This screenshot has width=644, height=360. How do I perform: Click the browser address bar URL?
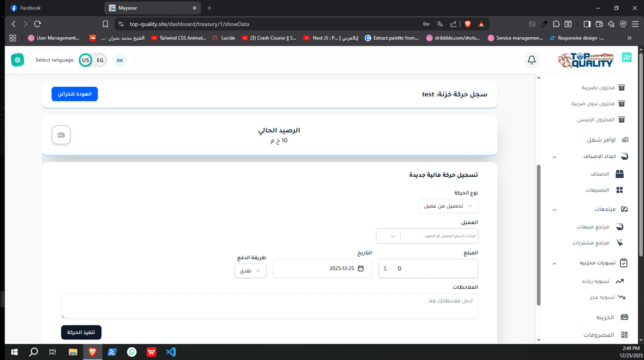click(189, 25)
